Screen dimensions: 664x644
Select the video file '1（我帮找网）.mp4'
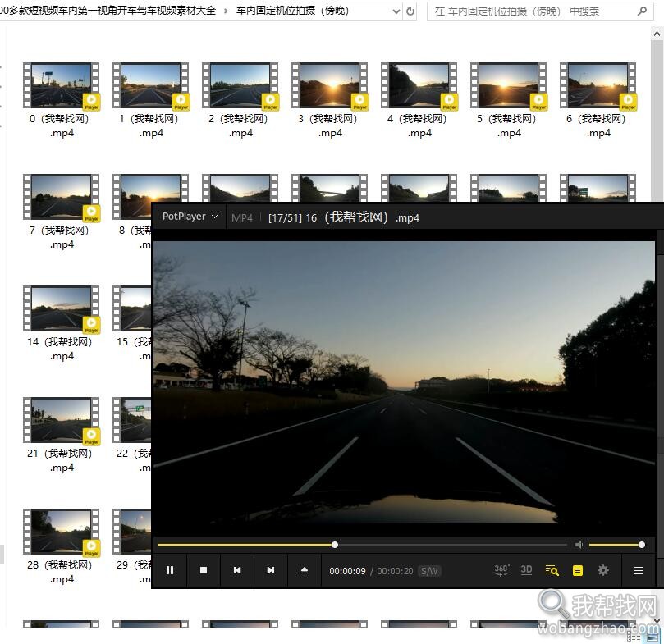[151, 100]
